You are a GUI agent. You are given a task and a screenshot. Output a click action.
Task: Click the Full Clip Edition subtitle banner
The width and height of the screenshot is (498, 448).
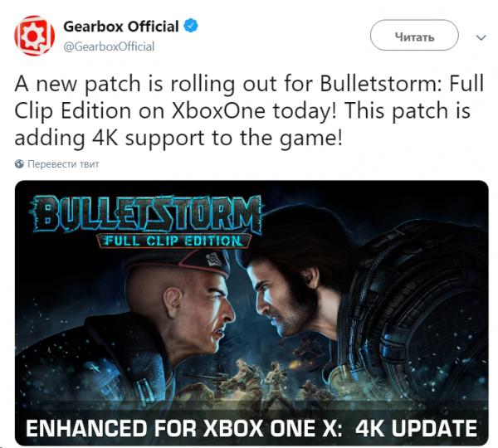click(x=174, y=241)
